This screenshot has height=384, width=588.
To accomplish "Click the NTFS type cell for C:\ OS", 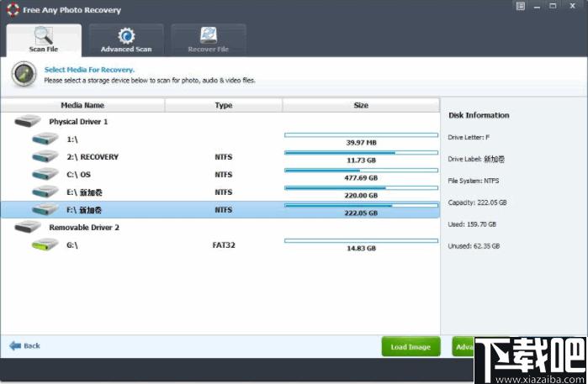I will coord(224,175).
